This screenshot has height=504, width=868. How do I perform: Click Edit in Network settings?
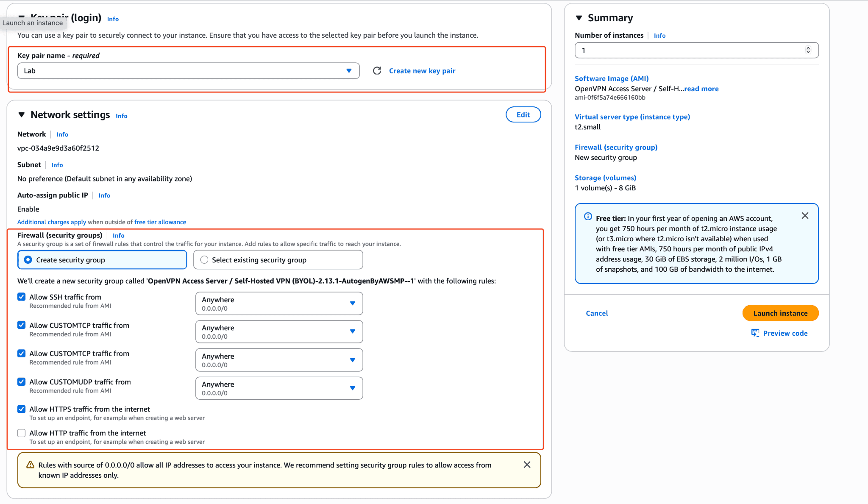pos(523,115)
